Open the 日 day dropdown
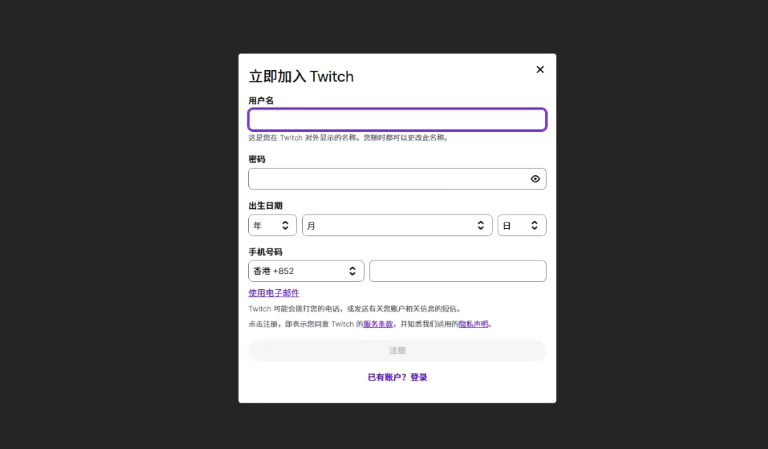Image resolution: width=768 pixels, height=449 pixels. pyautogui.click(x=521, y=226)
